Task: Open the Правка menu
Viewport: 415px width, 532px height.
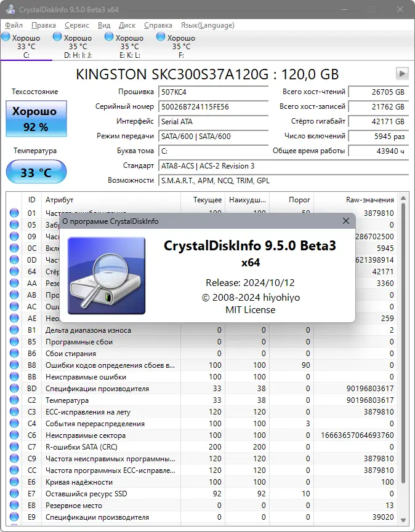Action: pyautogui.click(x=44, y=25)
